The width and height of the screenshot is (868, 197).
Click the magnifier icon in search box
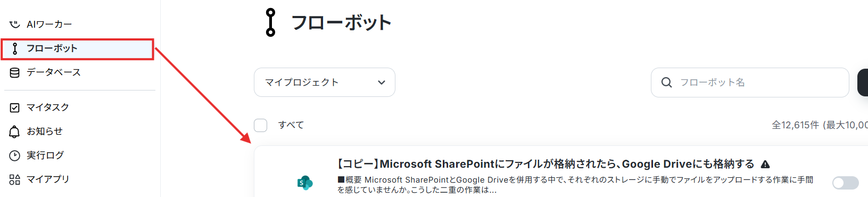pos(666,83)
